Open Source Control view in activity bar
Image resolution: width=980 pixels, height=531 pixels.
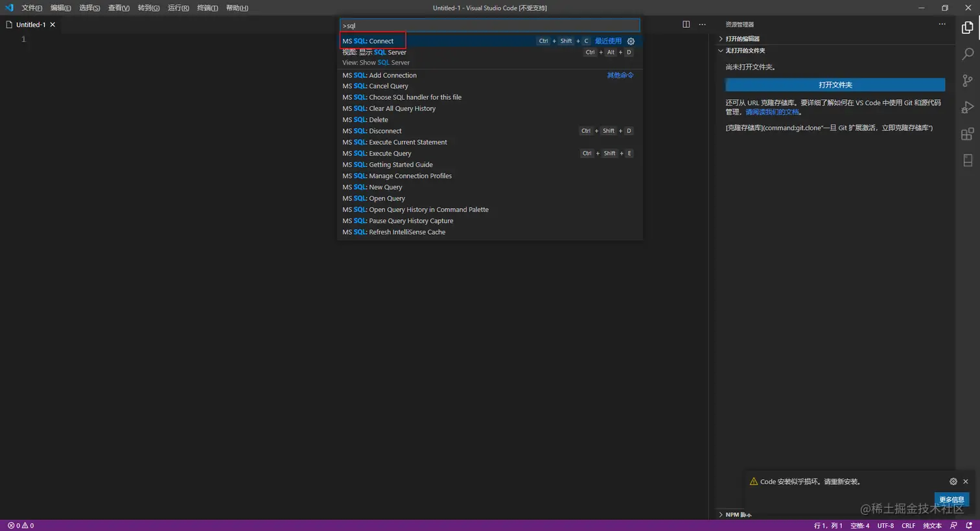pyautogui.click(x=968, y=80)
